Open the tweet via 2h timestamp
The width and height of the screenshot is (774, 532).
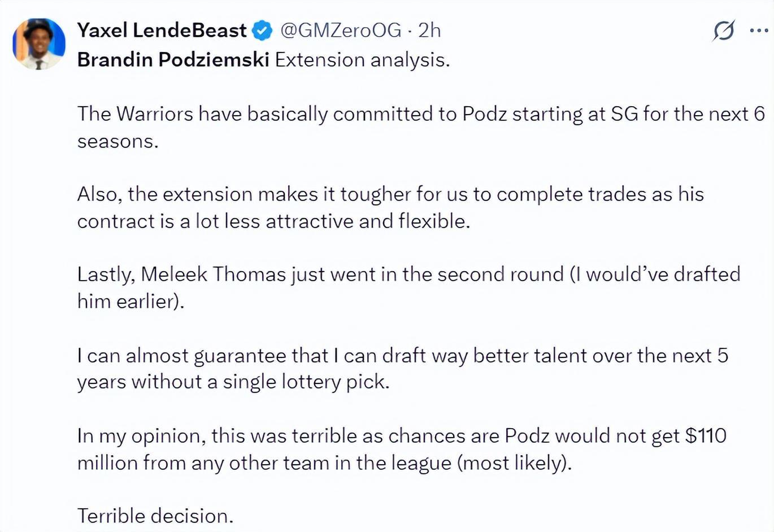click(429, 30)
